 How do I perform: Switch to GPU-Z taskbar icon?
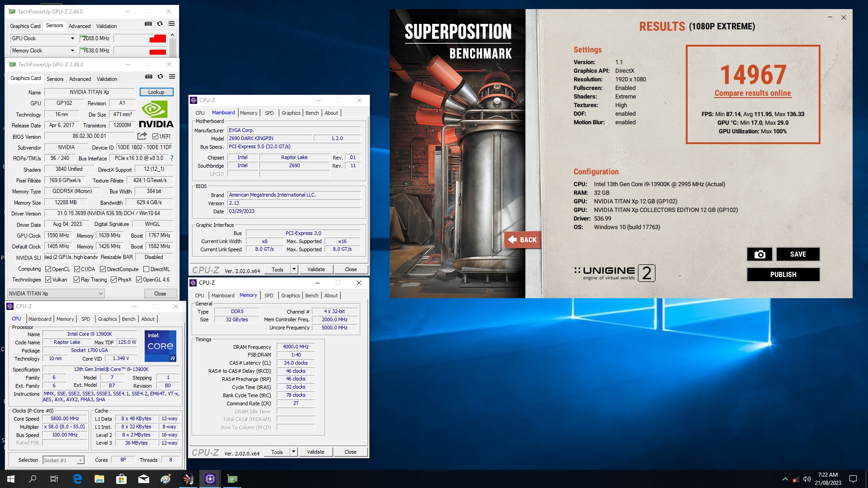coord(232,479)
